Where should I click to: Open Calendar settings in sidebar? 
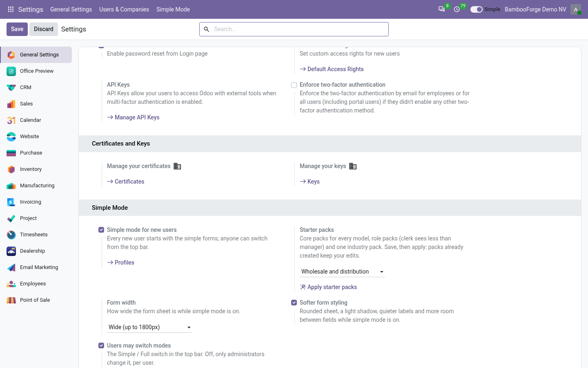point(36,120)
